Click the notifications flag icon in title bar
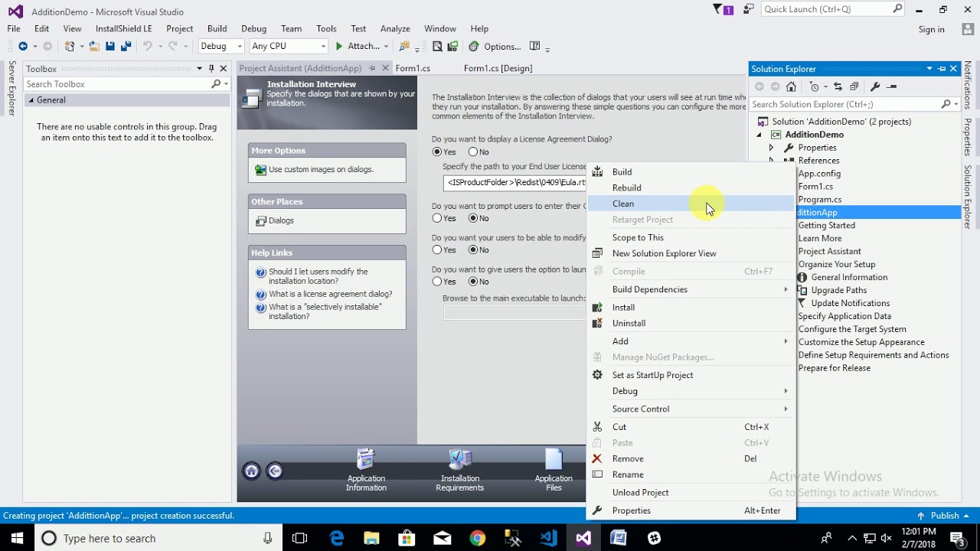Screen dimensions: 980x551 [x=718, y=9]
